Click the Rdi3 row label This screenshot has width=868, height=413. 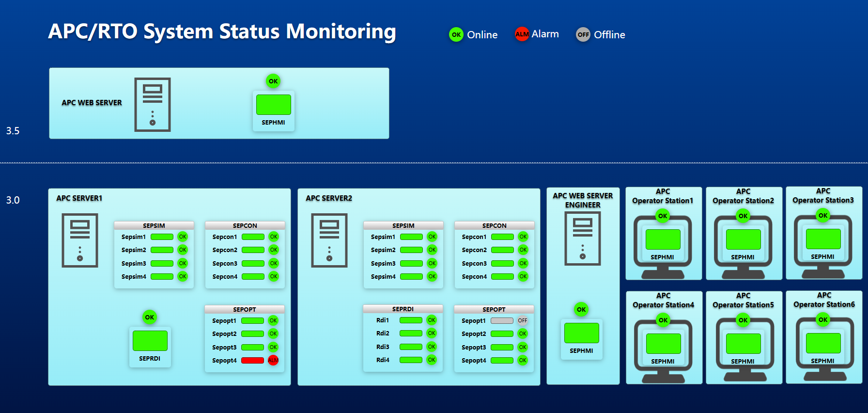point(383,347)
